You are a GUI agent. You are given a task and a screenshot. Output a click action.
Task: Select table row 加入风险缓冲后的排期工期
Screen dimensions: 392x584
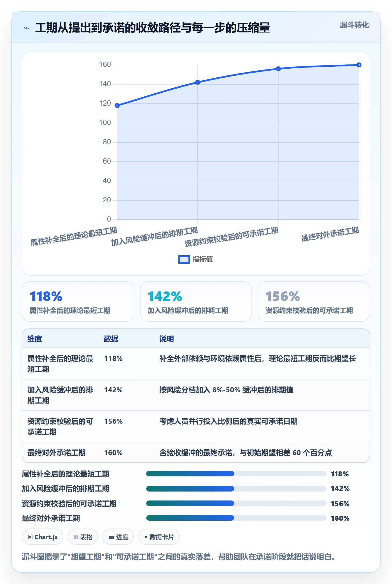pyautogui.click(x=196, y=395)
